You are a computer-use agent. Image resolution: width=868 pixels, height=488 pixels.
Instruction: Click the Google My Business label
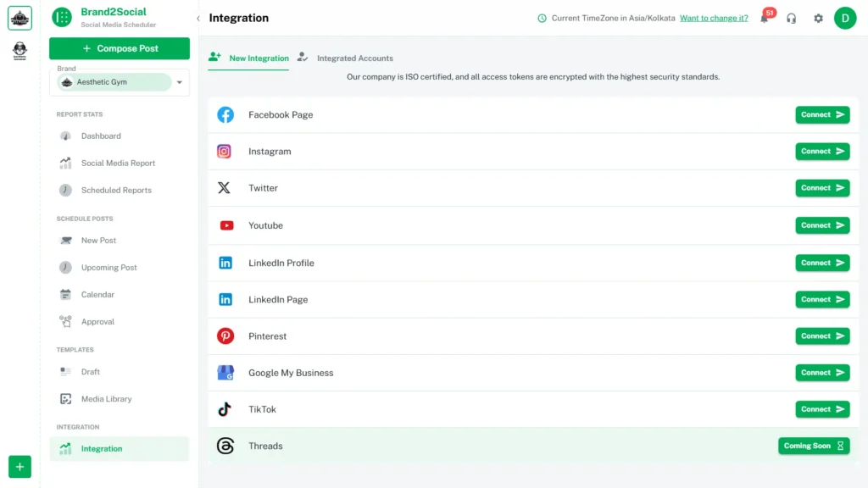click(291, 373)
